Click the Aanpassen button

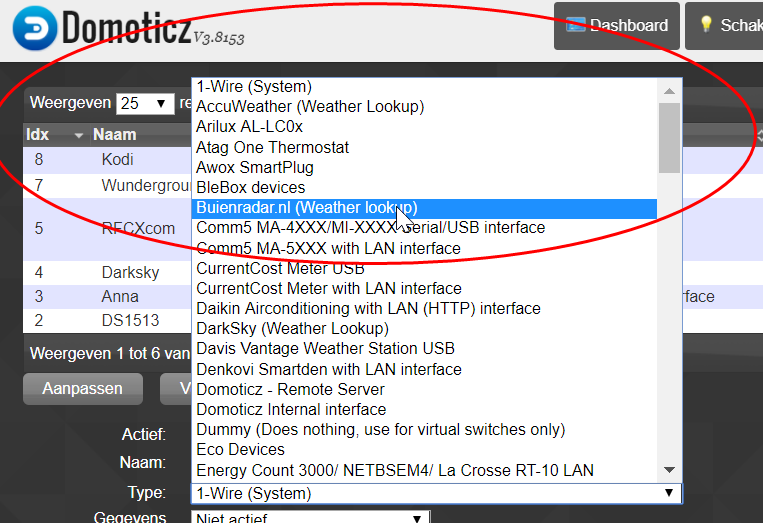pyautogui.click(x=83, y=389)
